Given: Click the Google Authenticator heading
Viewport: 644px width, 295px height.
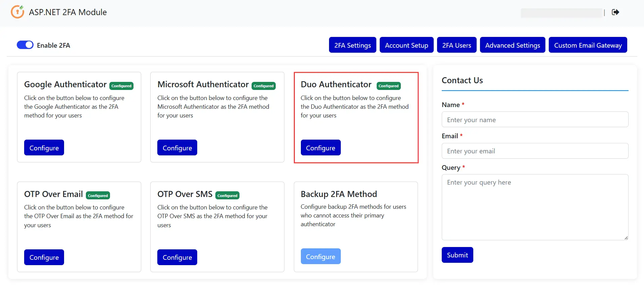Looking at the screenshot, I should [x=65, y=84].
